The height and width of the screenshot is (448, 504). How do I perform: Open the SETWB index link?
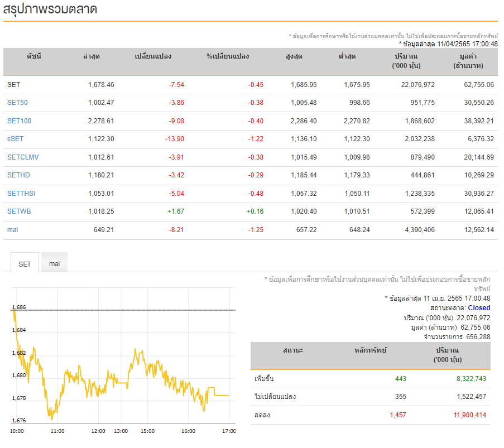[x=19, y=211]
